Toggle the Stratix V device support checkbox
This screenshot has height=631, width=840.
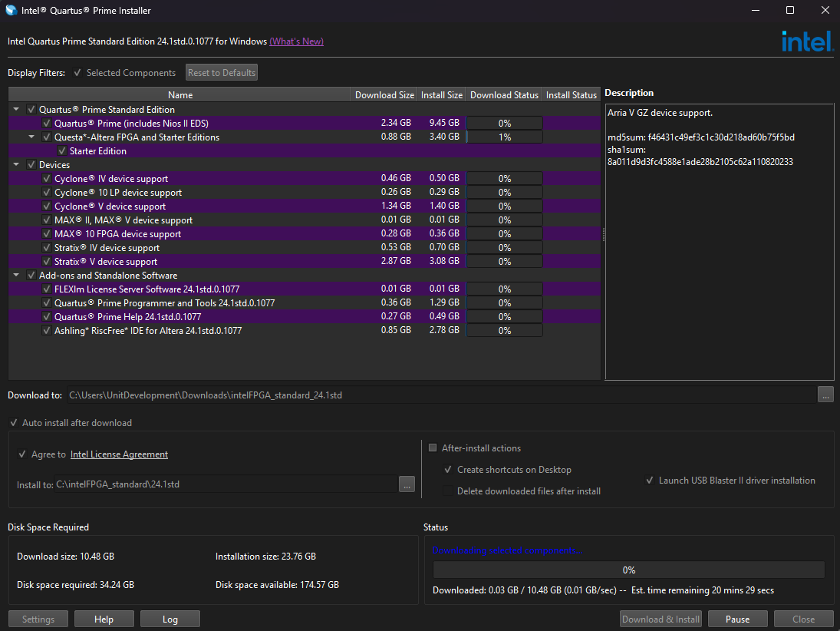[x=47, y=262]
